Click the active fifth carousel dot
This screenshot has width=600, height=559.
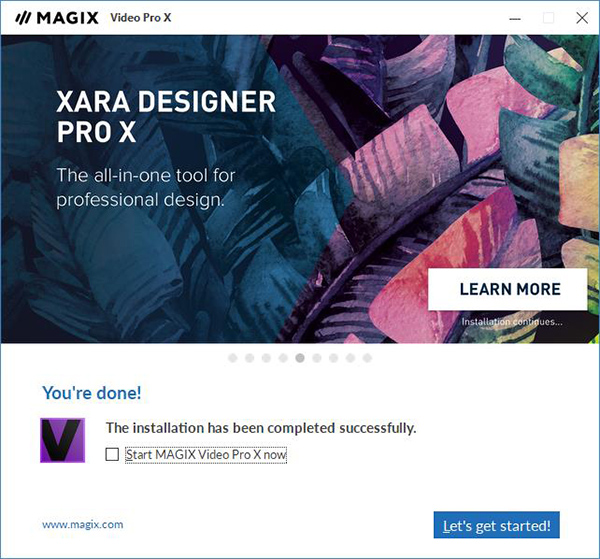click(300, 358)
